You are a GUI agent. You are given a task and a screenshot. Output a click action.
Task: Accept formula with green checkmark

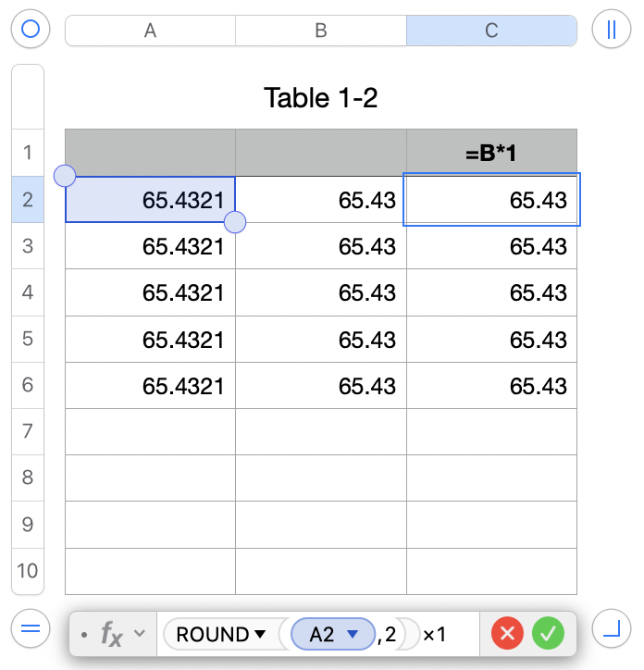pyautogui.click(x=548, y=634)
